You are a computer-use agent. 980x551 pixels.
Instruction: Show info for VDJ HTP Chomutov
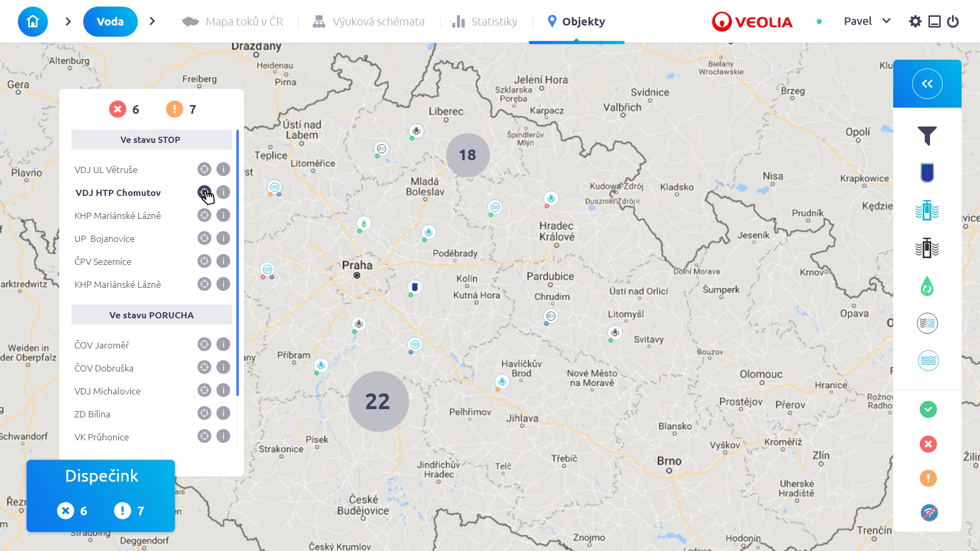pyautogui.click(x=223, y=192)
